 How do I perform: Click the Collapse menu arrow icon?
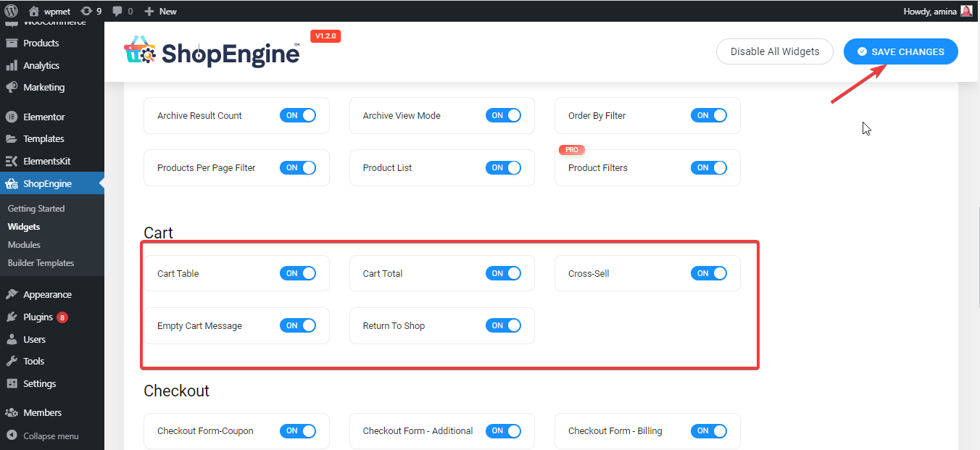[12, 436]
